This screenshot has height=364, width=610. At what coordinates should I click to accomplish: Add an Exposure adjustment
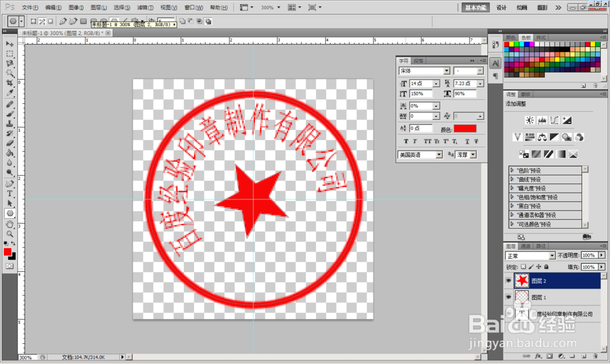[567, 121]
